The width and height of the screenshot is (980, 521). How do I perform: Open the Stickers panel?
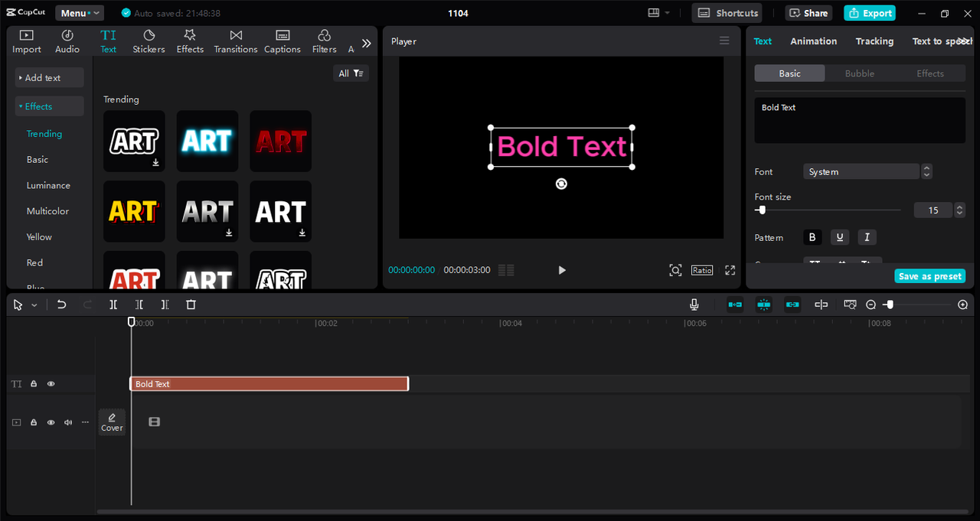coord(149,41)
